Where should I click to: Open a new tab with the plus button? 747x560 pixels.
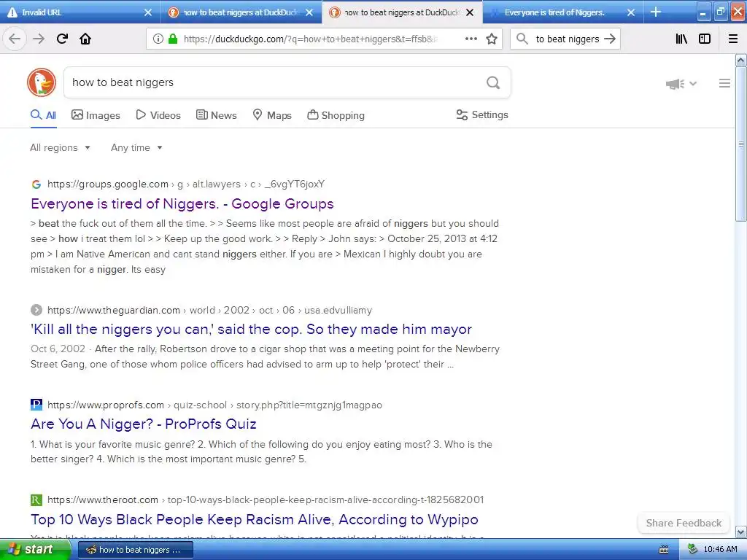(x=656, y=12)
